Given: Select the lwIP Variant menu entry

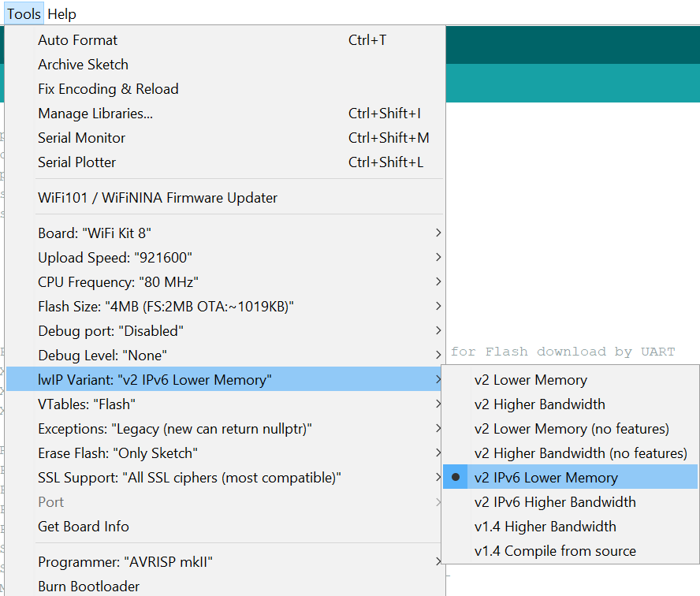Looking at the screenshot, I should pyautogui.click(x=225, y=379).
